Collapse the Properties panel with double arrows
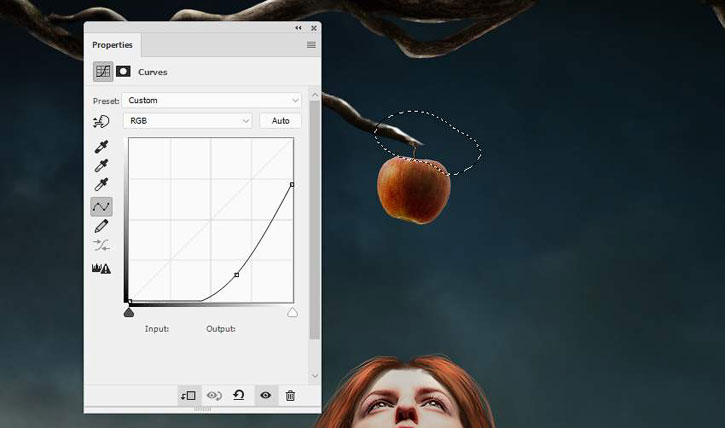The height and width of the screenshot is (428, 725). [x=298, y=28]
